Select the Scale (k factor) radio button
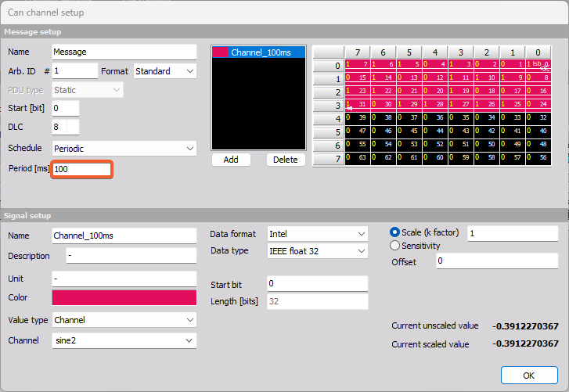 coord(394,232)
